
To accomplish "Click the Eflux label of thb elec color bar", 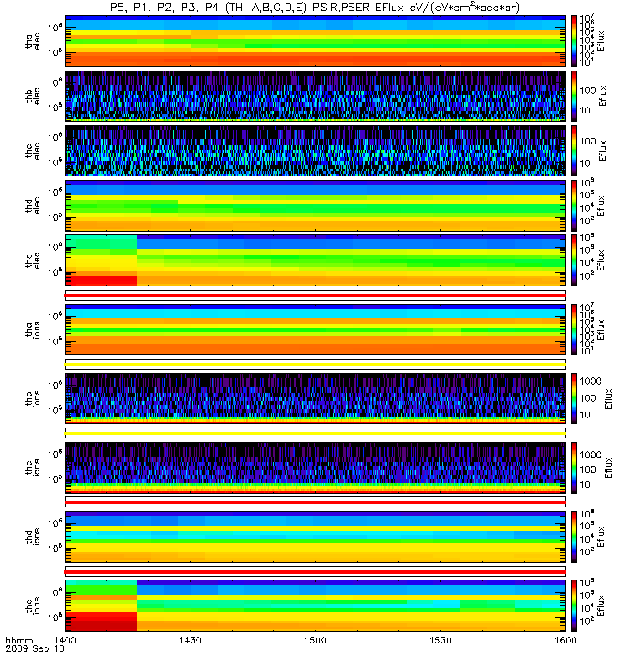I will point(603,96).
